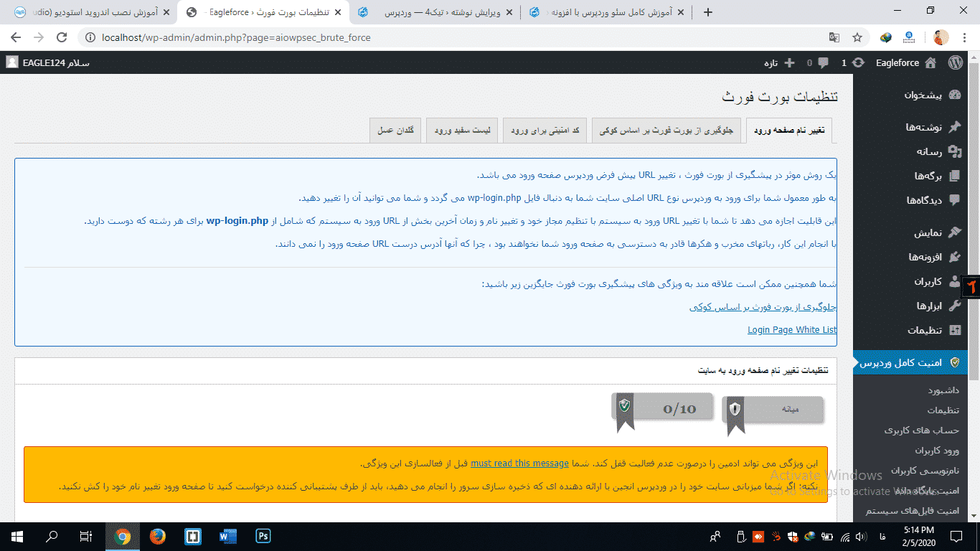The width and height of the screenshot is (980, 551).
Task: Open تنظیمات in security plugin submenu
Action: pyautogui.click(x=943, y=410)
